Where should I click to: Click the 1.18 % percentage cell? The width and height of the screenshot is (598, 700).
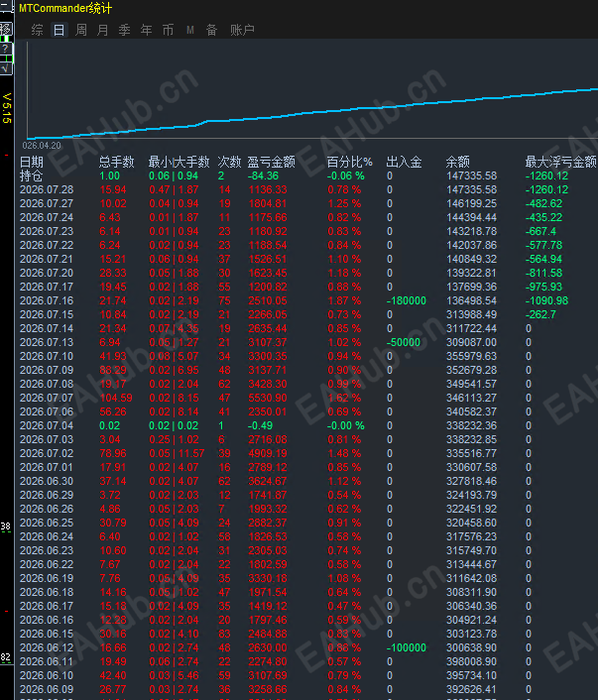[344, 273]
